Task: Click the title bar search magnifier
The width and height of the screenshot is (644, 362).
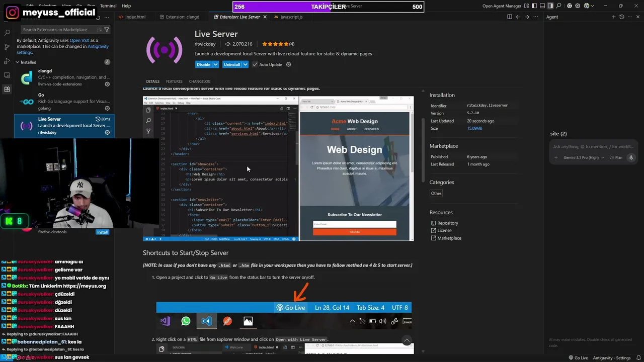Action: [x=559, y=6]
